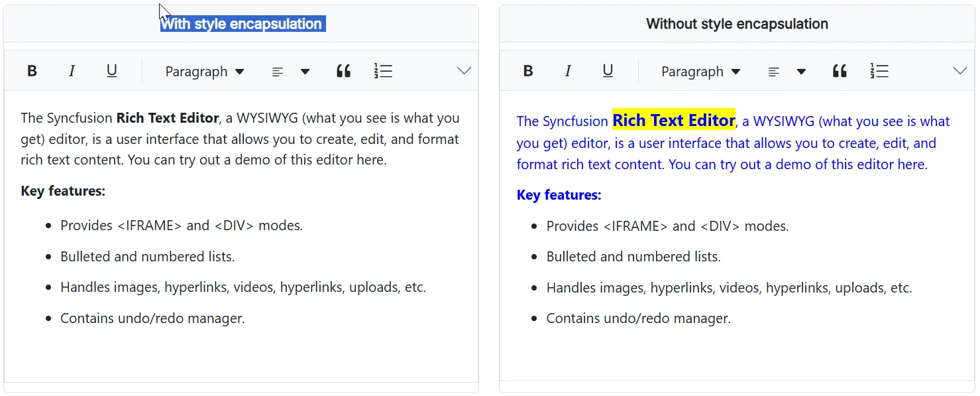Click blank area below right editor's list
Screen dimensions: 980x396
(737, 355)
